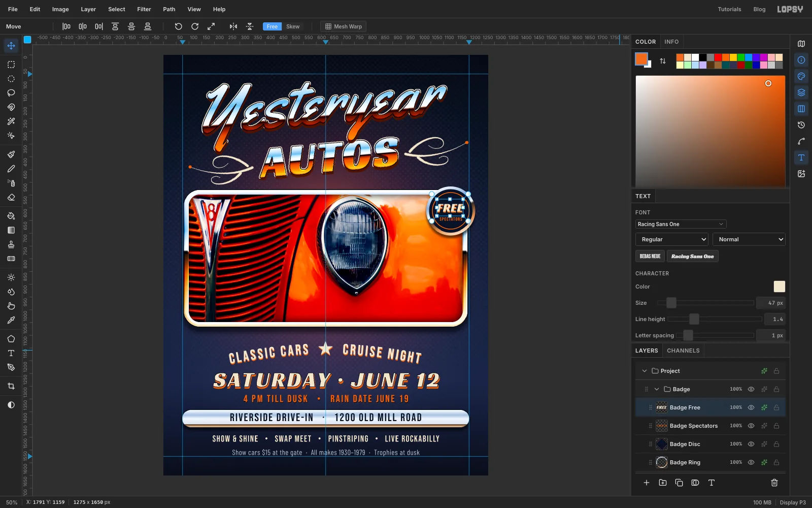Viewport: 812px width, 508px height.
Task: Open the character Color swatch
Action: (779, 287)
